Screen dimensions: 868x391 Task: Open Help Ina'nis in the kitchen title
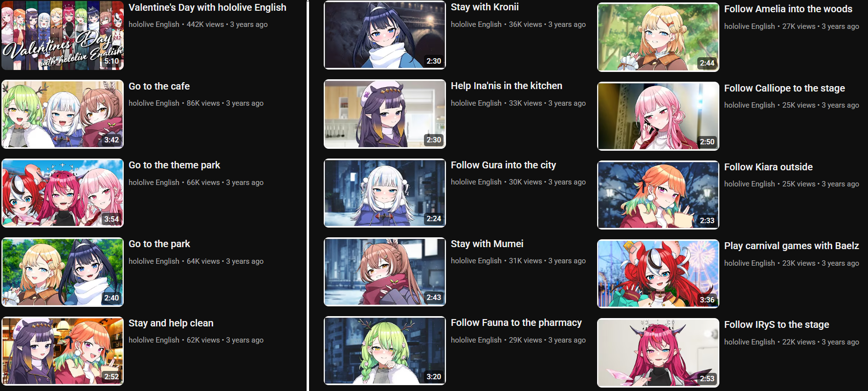click(x=506, y=86)
